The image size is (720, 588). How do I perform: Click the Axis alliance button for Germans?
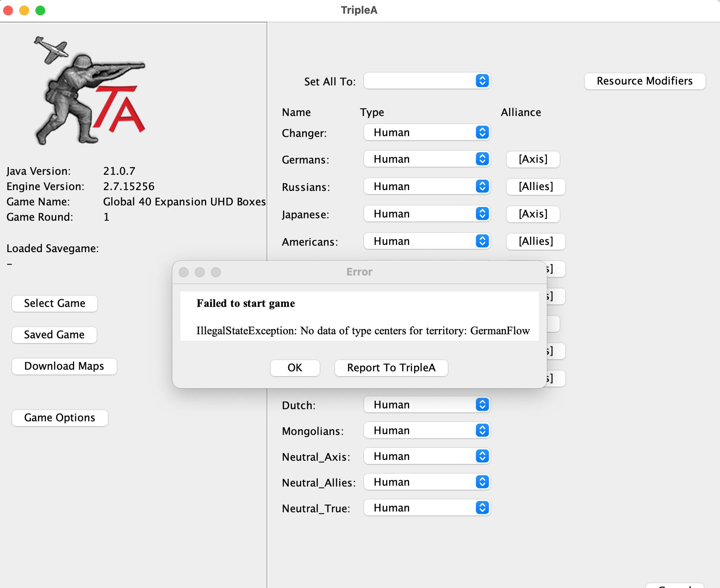click(x=533, y=159)
